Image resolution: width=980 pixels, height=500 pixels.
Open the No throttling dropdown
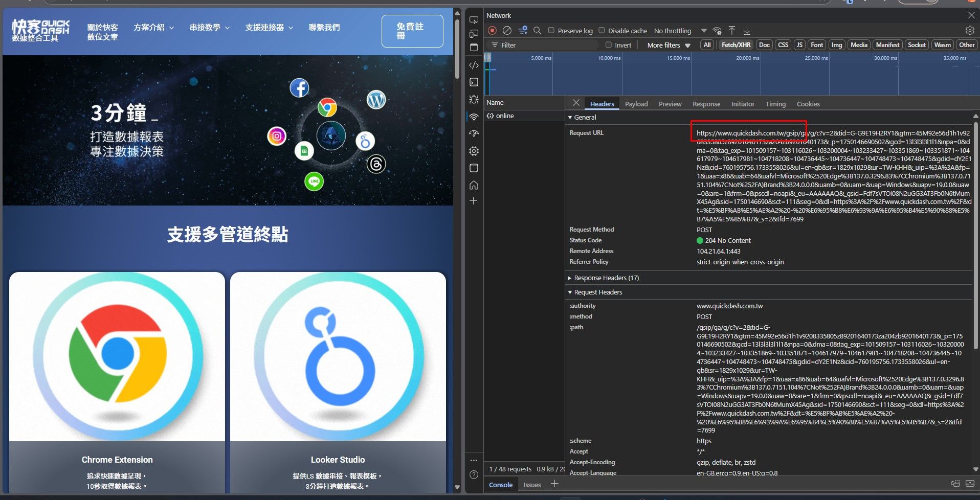680,31
